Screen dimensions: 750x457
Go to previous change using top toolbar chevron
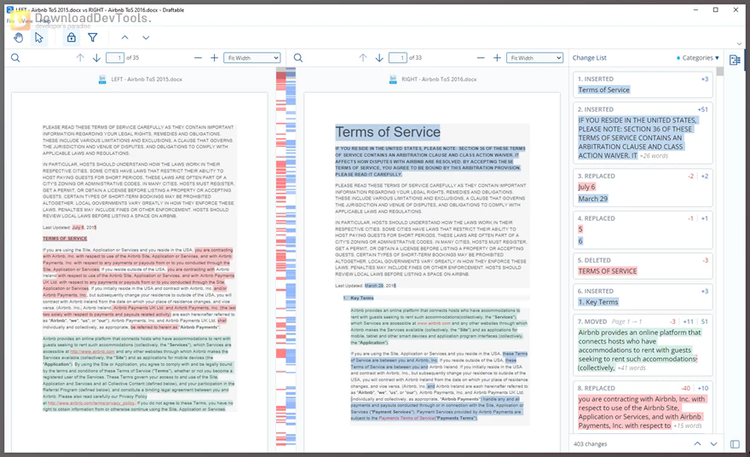pos(125,37)
